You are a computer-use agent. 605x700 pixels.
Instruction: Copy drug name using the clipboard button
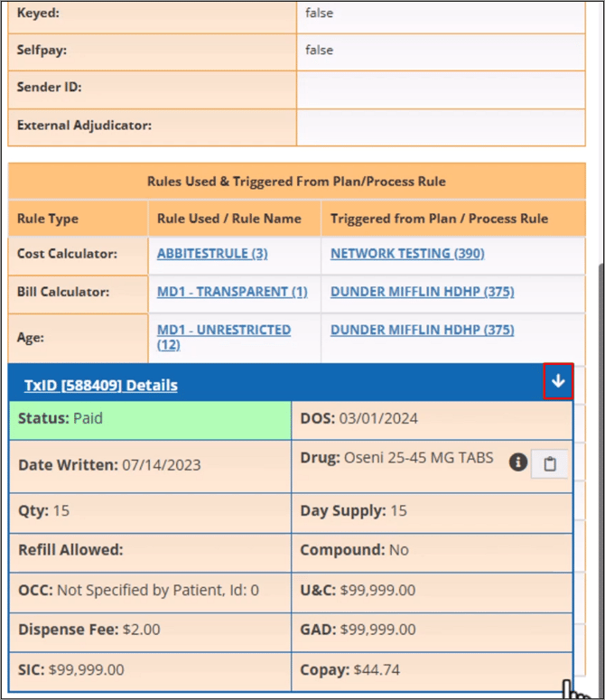coord(549,463)
